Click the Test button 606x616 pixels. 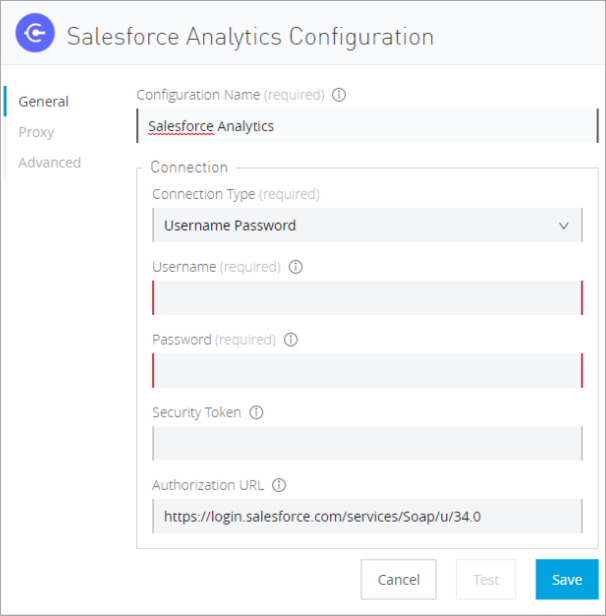point(486,580)
